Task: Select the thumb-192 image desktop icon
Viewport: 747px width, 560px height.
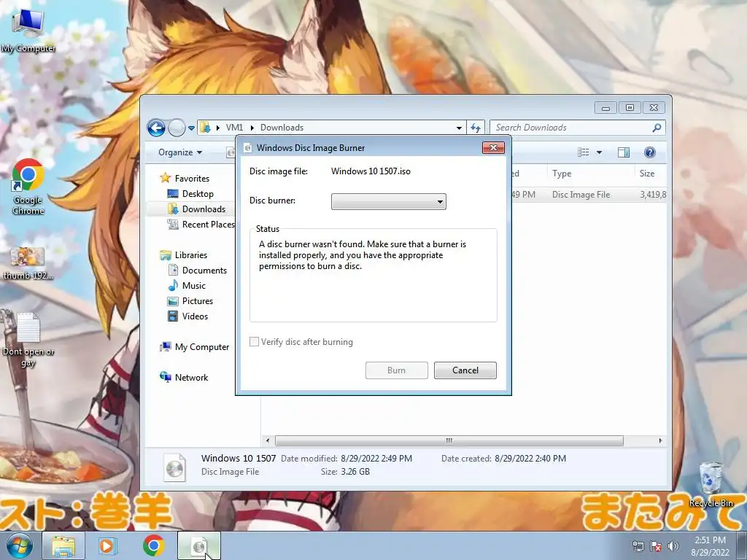Action: [28, 263]
